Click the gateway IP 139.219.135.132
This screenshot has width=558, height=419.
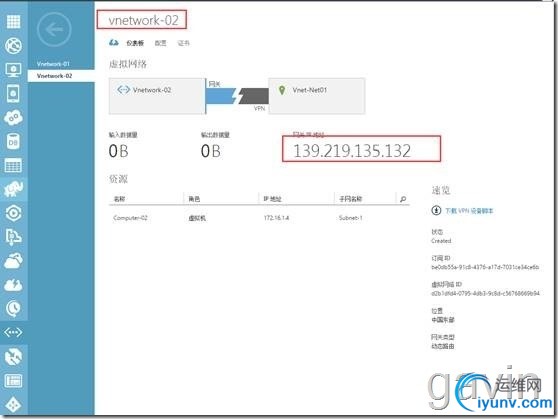pos(352,151)
